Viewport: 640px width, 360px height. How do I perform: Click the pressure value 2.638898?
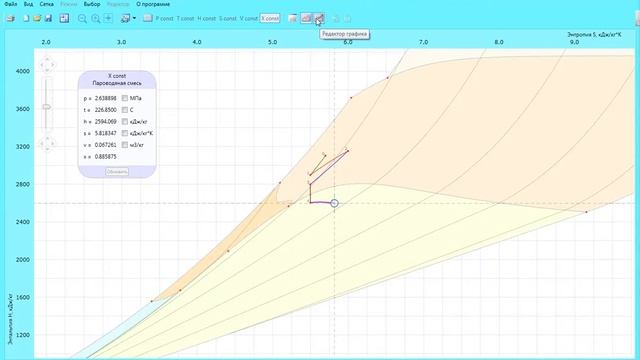click(x=105, y=98)
